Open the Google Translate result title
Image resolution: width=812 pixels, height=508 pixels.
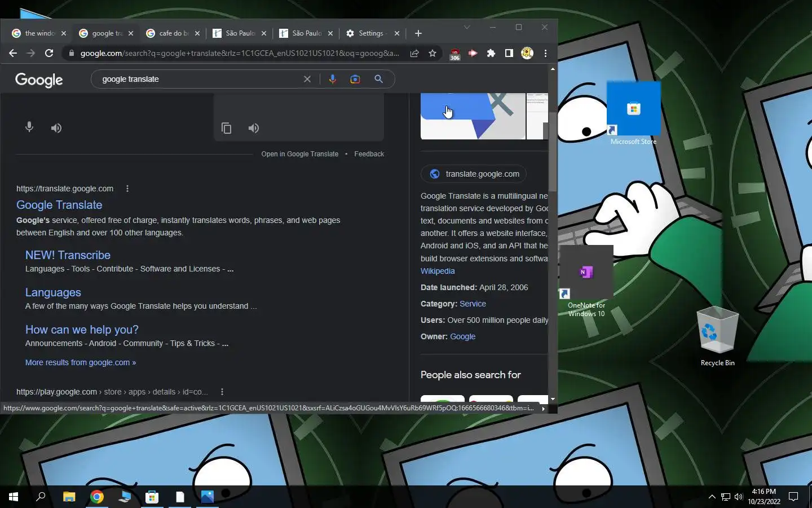pyautogui.click(x=59, y=205)
